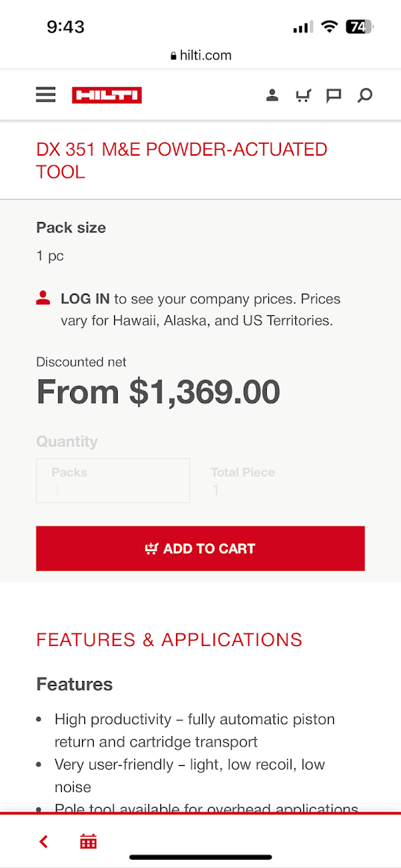
Task: Click the LOG IN link
Action: click(x=85, y=299)
